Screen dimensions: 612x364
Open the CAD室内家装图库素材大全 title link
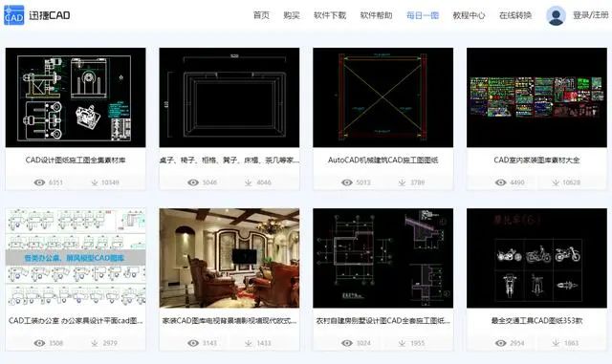coord(536,160)
